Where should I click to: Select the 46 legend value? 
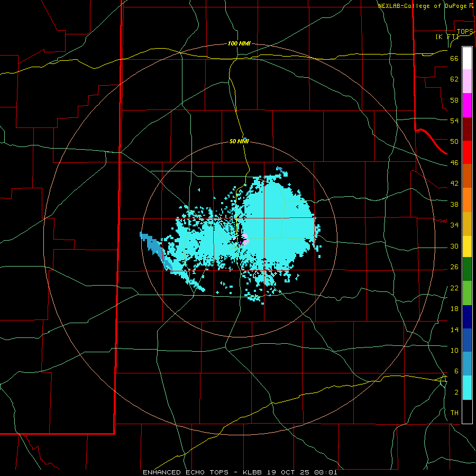(454, 162)
